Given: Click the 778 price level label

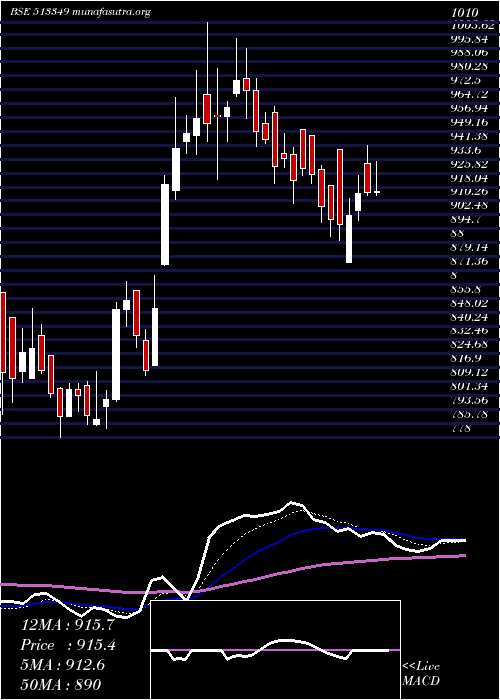Looking at the screenshot, I should click(x=461, y=428).
